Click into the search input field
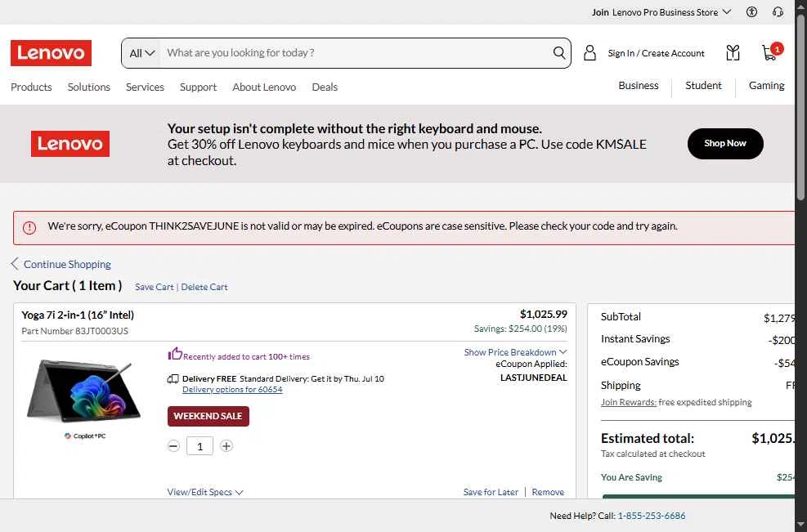This screenshot has width=807, height=532. tap(355, 52)
